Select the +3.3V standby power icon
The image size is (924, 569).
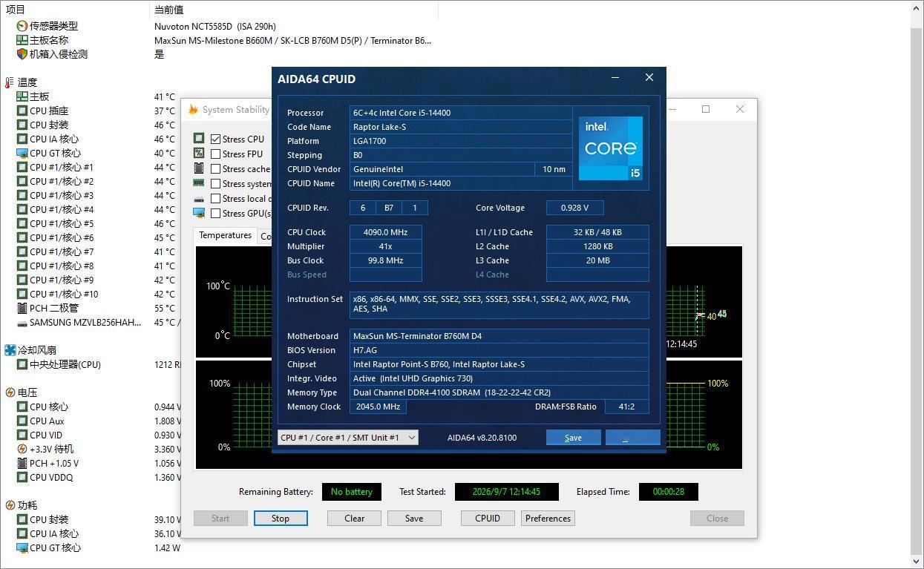(x=22, y=449)
